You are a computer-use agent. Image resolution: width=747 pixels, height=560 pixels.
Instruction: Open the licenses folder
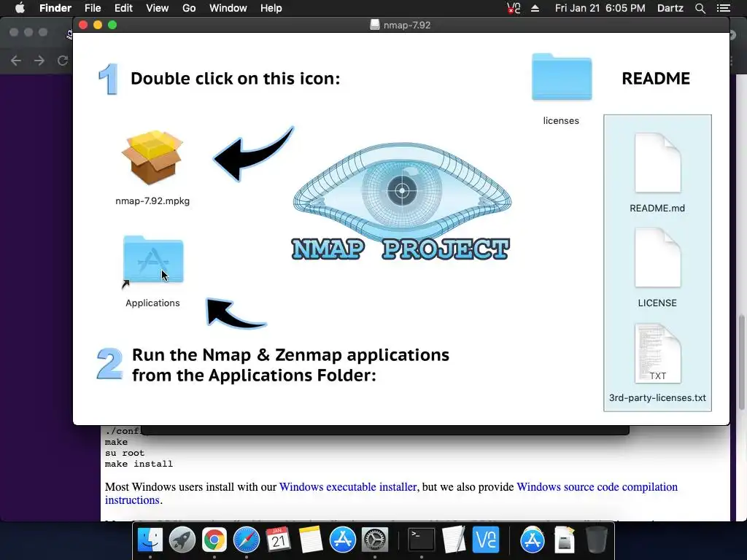562,77
